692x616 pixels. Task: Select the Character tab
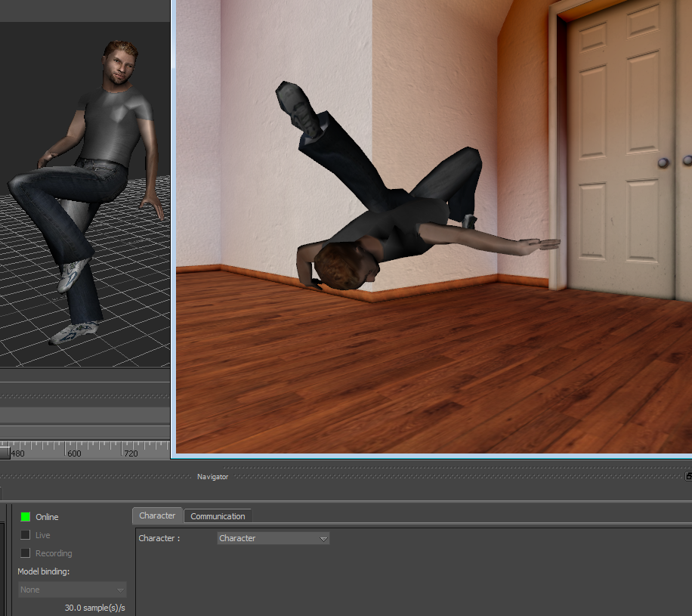pos(157,515)
